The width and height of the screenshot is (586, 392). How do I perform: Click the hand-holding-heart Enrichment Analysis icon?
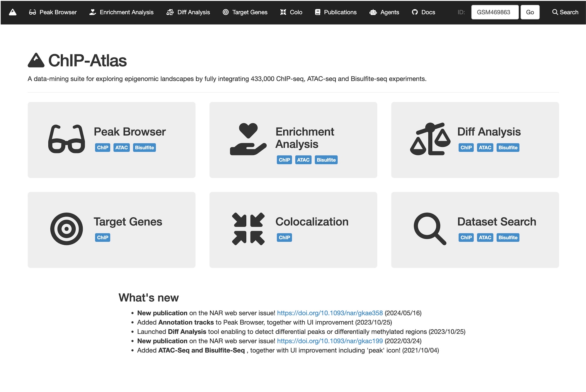pos(248,139)
